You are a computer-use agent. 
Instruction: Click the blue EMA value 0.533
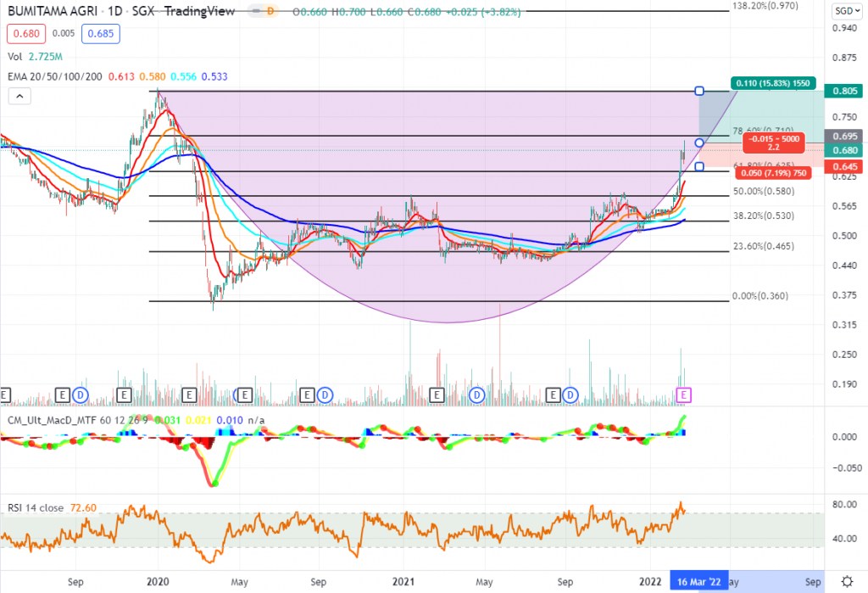(214, 76)
